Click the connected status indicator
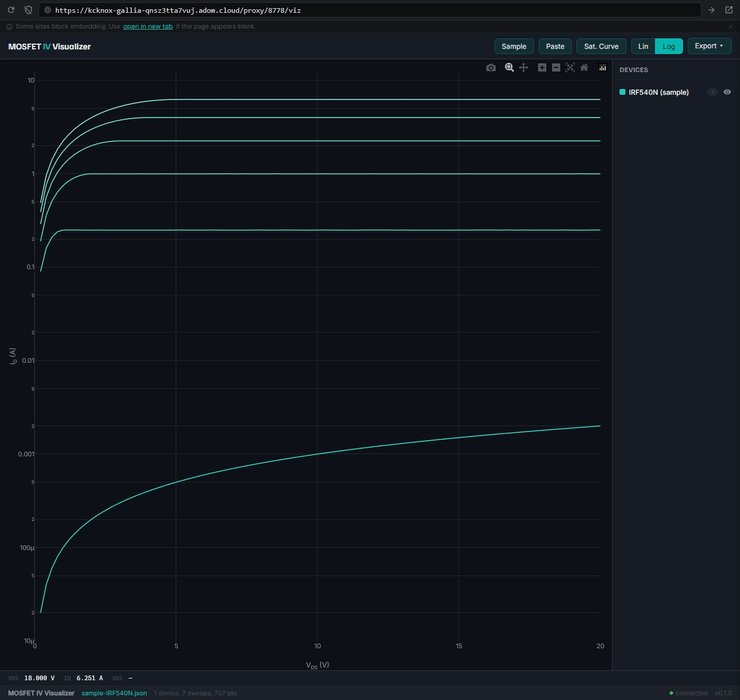 coord(688,693)
